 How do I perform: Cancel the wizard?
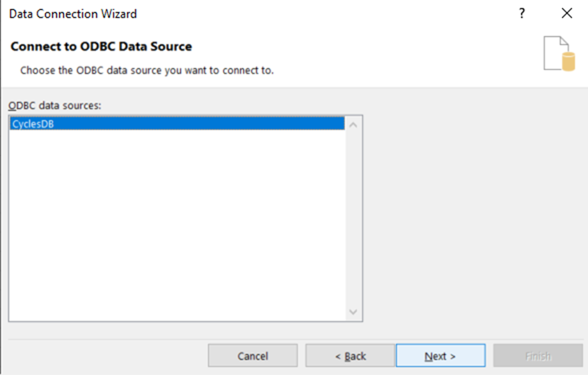[253, 356]
